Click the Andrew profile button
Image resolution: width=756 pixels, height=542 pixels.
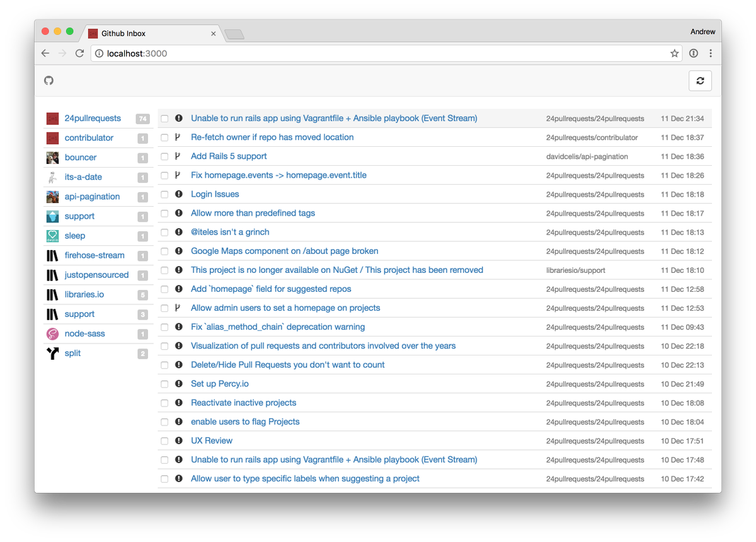click(702, 32)
